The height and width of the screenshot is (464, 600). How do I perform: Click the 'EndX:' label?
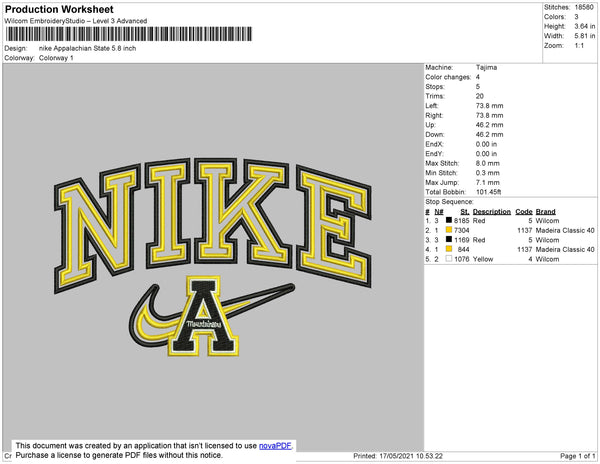point(434,144)
